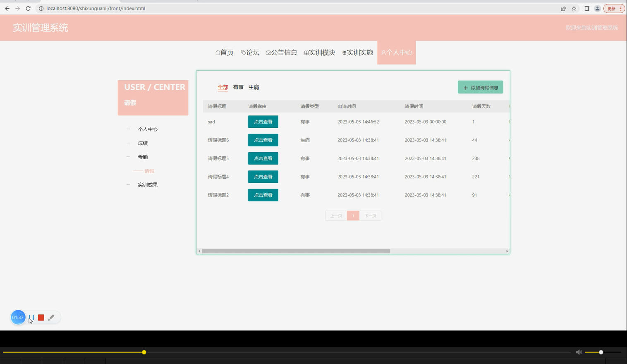Open 实训成果 in the sidebar

[148, 185]
